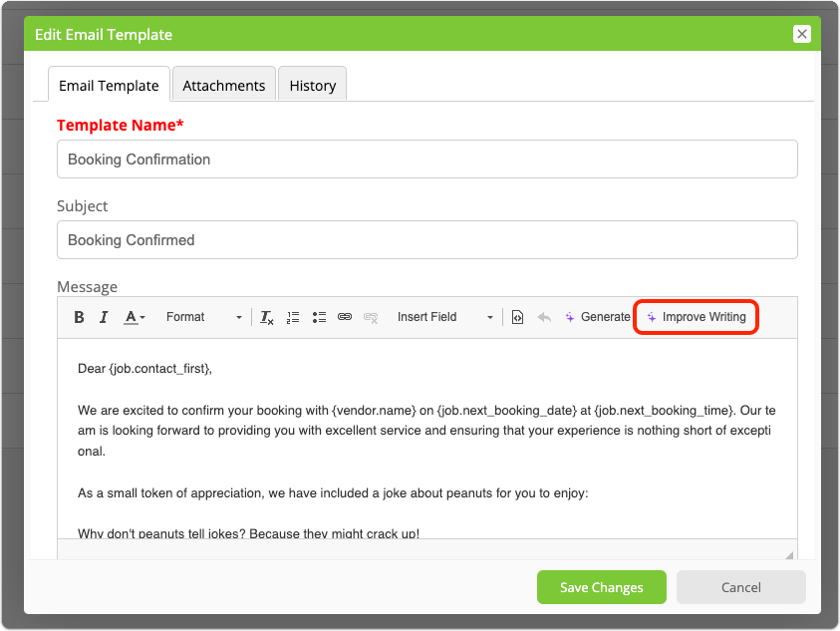Click the undo arrow in the toolbar
This screenshot has width=840, height=631.
click(543, 317)
